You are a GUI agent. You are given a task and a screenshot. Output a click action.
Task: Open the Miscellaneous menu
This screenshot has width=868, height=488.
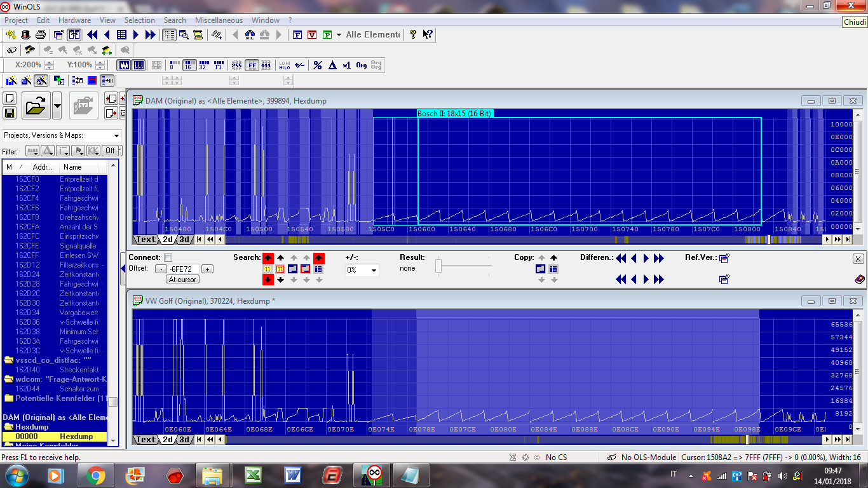pos(219,20)
